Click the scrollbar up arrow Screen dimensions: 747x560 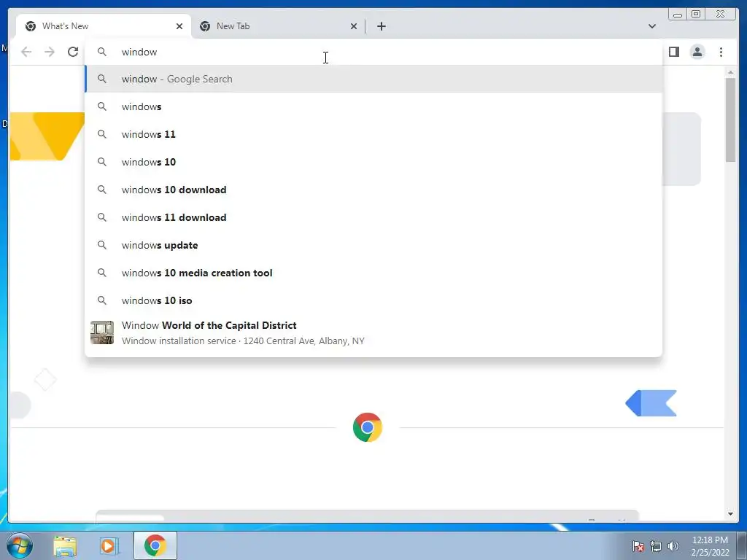tap(730, 72)
